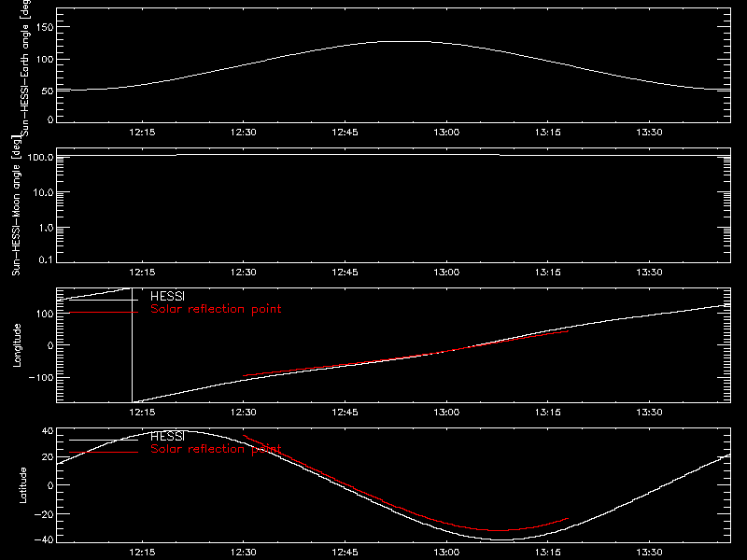Click the 12:45 label under the Latitude plot
This screenshot has height=560, width=747.
coord(345,552)
